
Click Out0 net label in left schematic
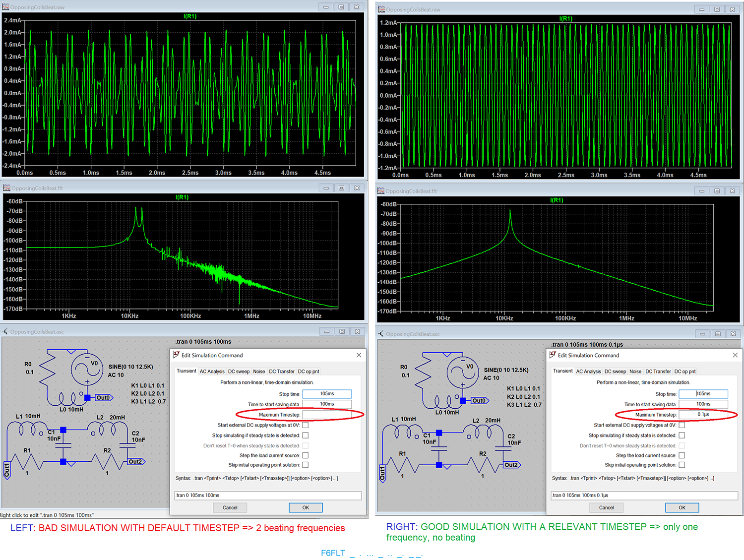coord(104,398)
